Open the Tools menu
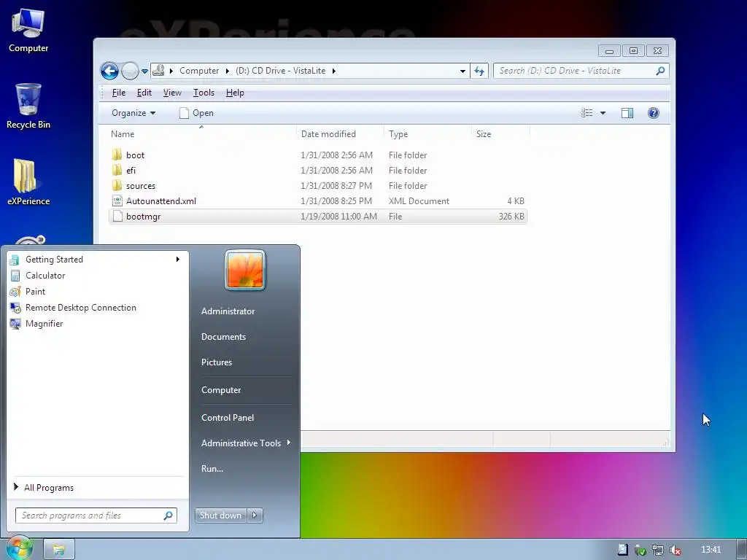Image resolution: width=747 pixels, height=560 pixels. [204, 93]
